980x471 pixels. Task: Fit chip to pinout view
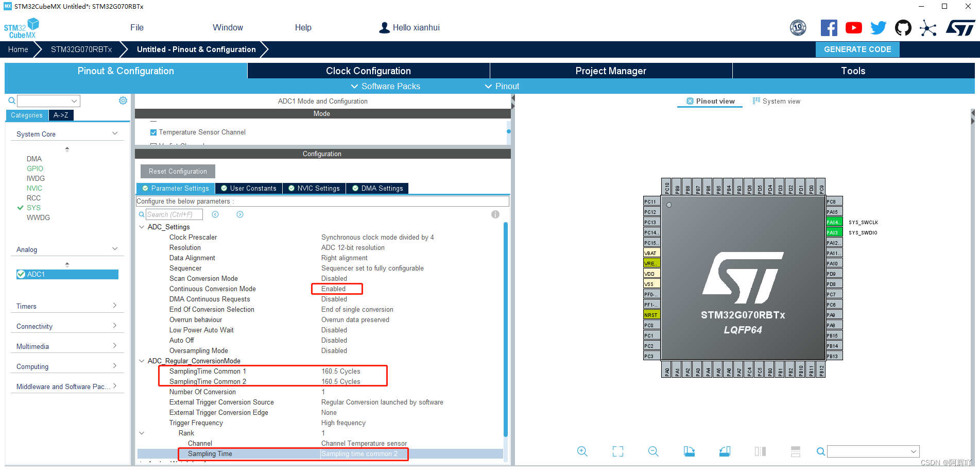(618, 451)
